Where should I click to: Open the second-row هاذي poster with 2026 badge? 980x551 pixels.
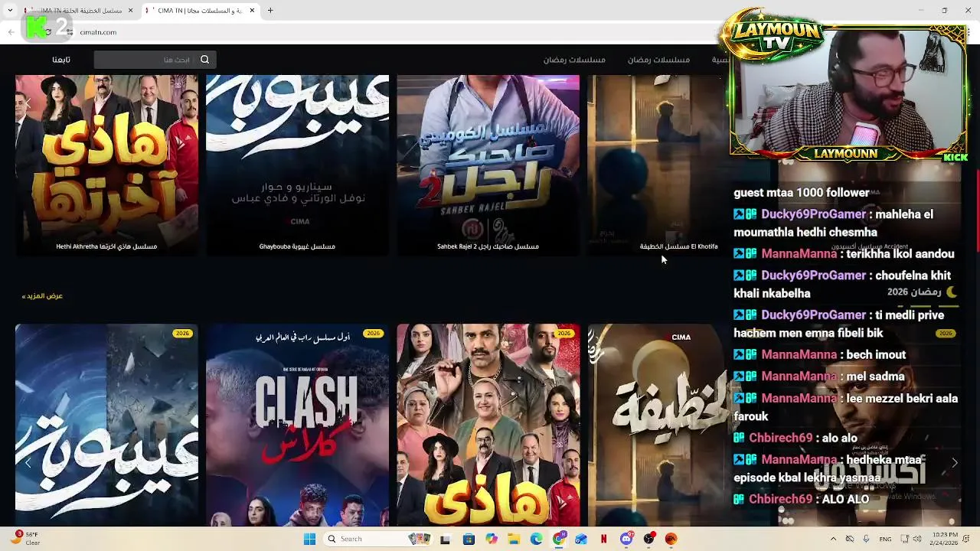[488, 425]
